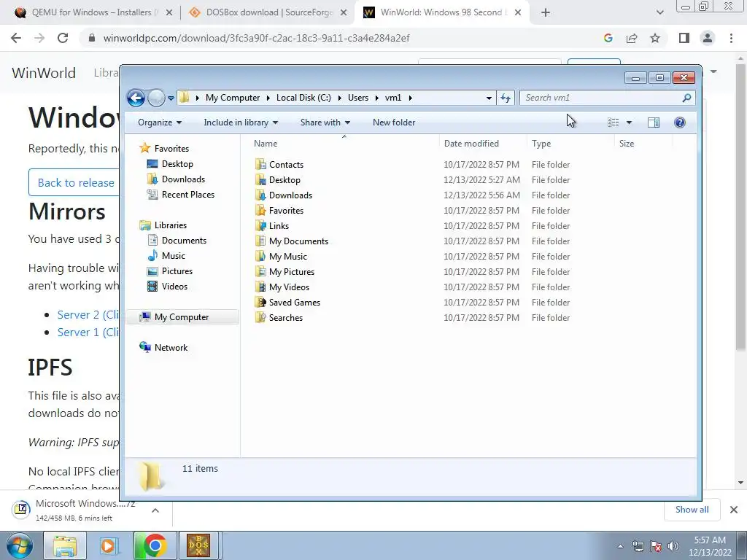
Task: Open download item options chevron
Action: 155,510
